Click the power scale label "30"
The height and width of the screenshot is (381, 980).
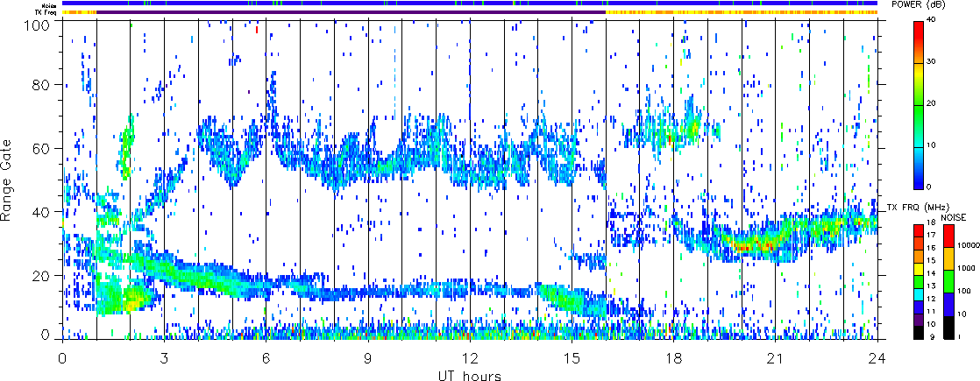pyautogui.click(x=932, y=63)
